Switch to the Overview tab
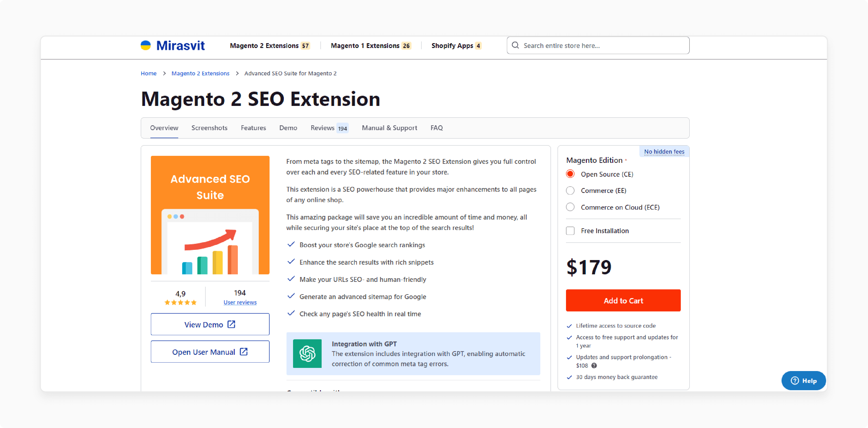Screen dimensions: 868x428 164,128
